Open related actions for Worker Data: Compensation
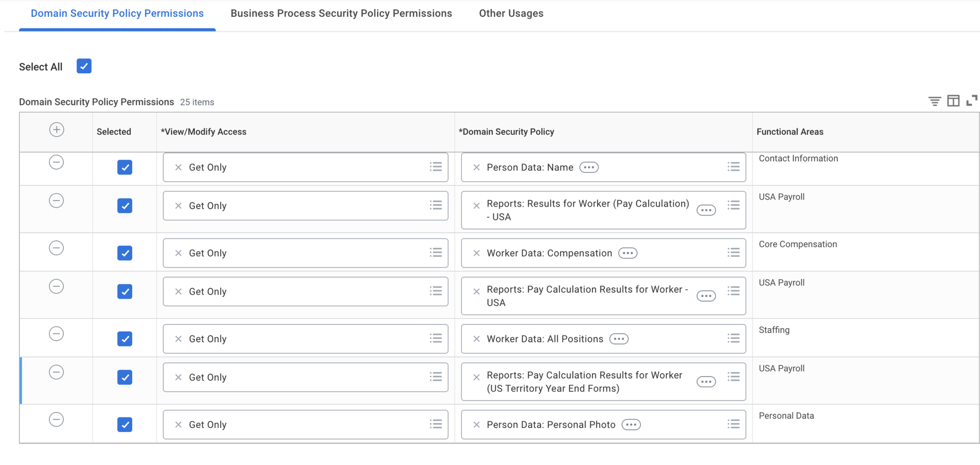This screenshot has height=465, width=980. [628, 253]
